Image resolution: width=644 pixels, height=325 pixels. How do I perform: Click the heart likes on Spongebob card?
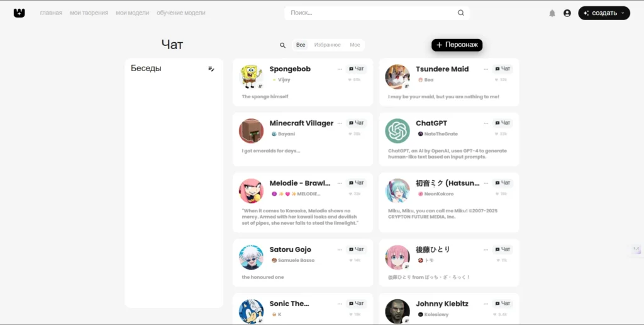(355, 80)
